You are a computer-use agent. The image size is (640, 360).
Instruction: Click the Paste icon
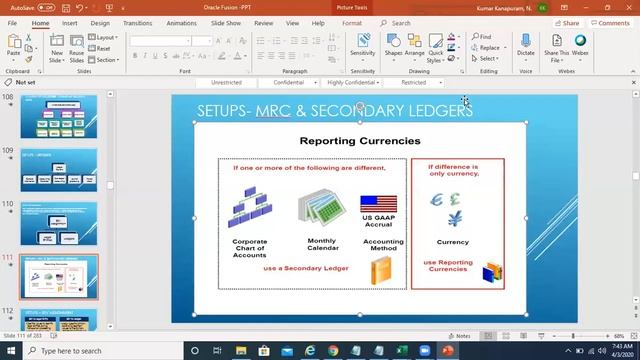[x=13, y=42]
